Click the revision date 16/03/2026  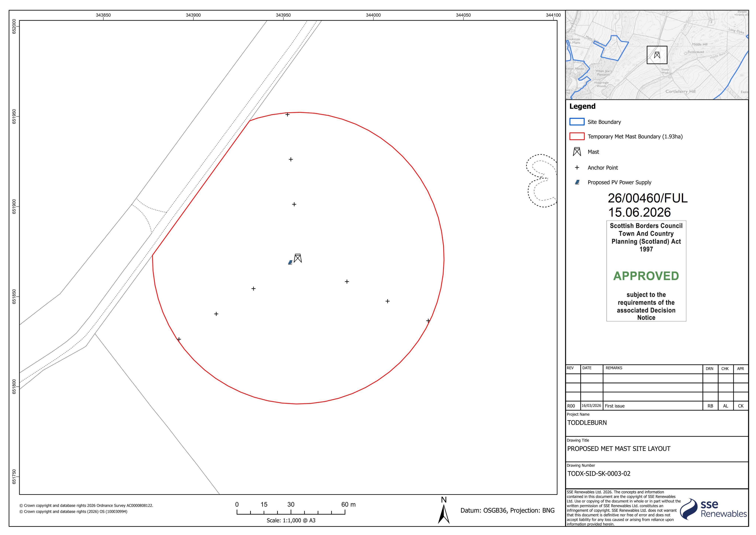(x=591, y=406)
